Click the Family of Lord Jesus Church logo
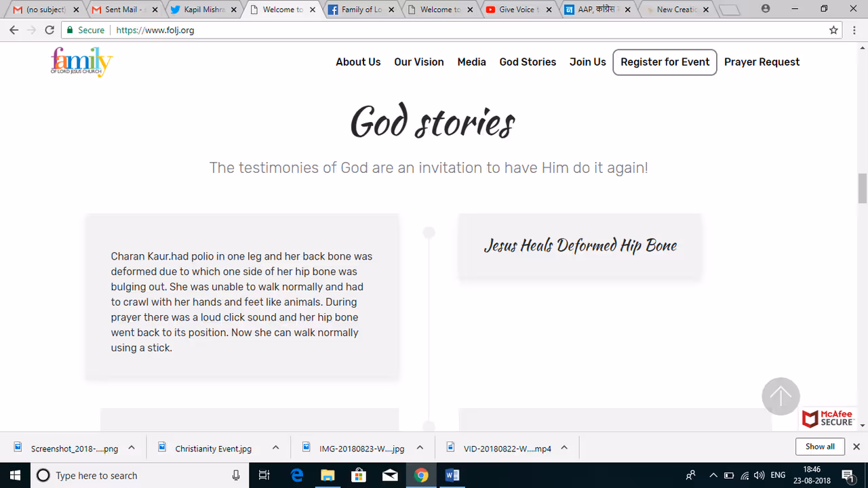 81,62
